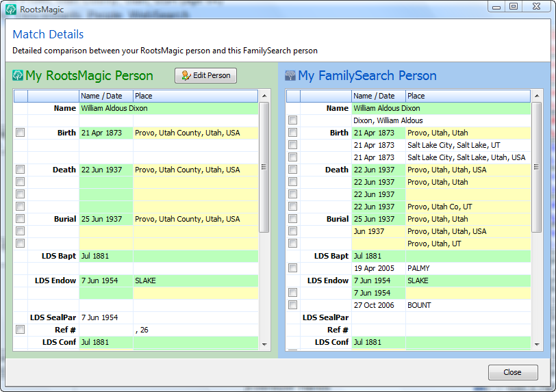
Task: Check the box beside Dixon, William Aldous
Action: click(x=292, y=120)
